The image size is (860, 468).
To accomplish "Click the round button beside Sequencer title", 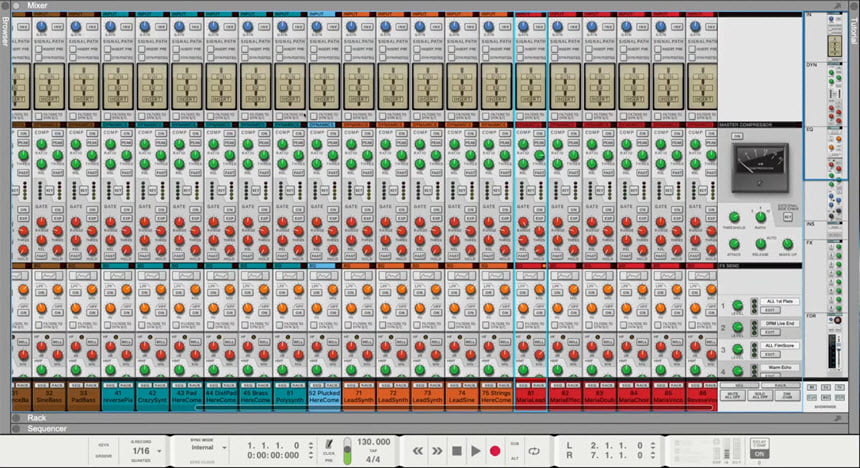I will coord(16,429).
